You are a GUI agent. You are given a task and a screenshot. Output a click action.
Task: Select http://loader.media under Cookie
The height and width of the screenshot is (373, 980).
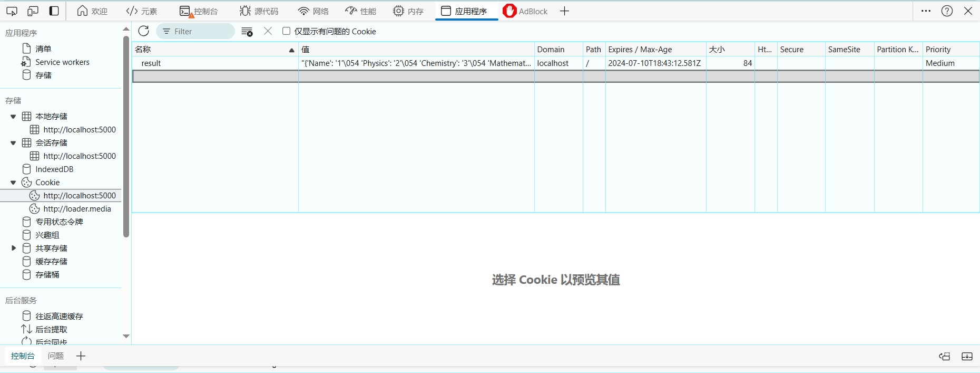click(77, 209)
